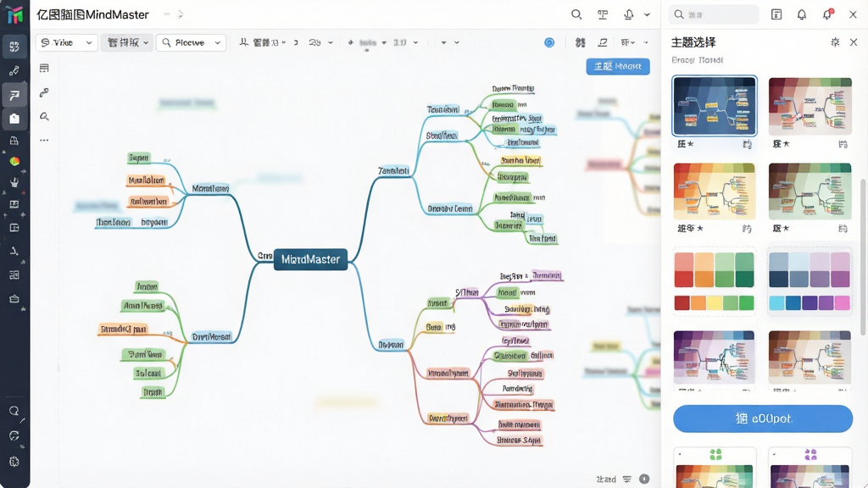Choose the cool blue-purple color palette
Screen dimensions: 868x488
pos(810,281)
